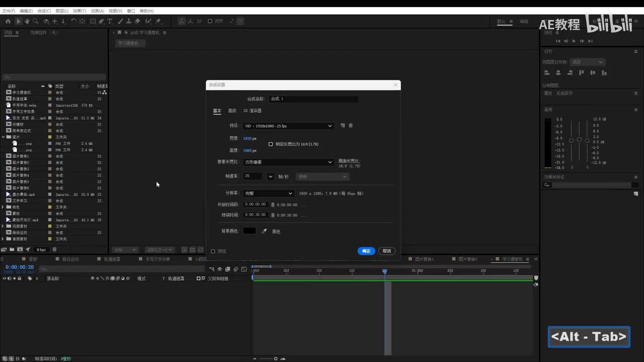The height and width of the screenshot is (362, 644).
Task: Select the Clone Stamp tool
Action: point(129,21)
